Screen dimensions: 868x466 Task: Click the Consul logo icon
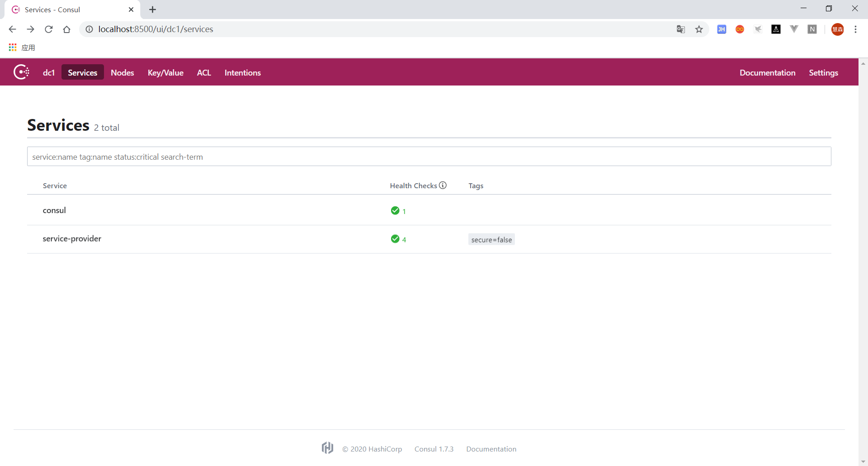click(x=21, y=72)
